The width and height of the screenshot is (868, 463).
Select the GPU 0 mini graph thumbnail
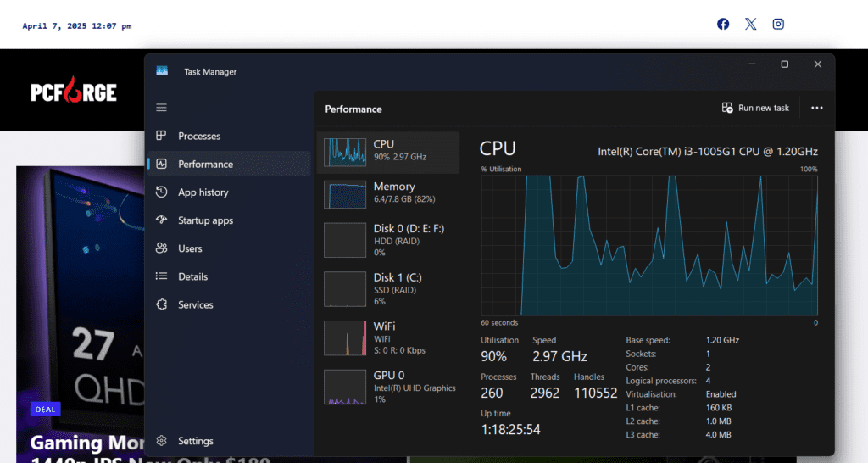click(x=345, y=387)
